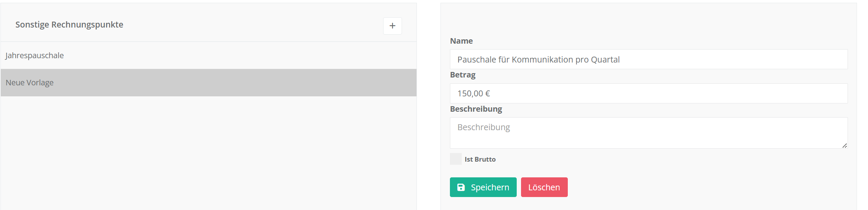Click the 150,00 € value text
This screenshot has height=210, width=868.
(473, 94)
